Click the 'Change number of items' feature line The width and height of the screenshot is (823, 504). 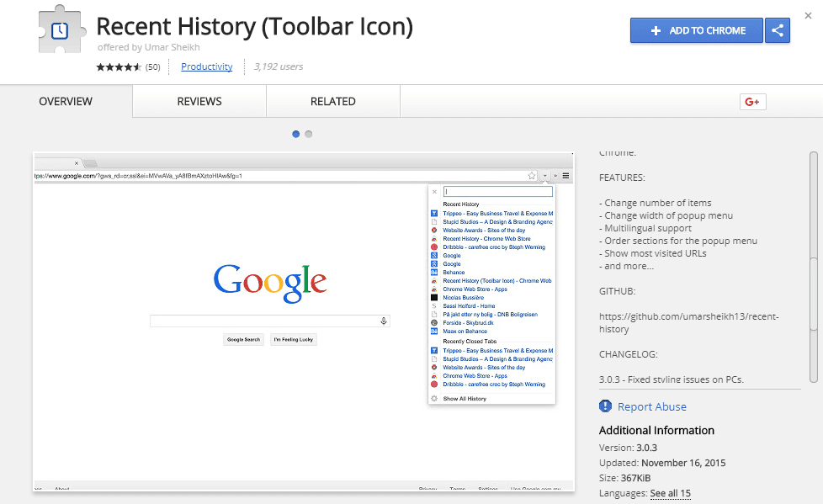click(x=656, y=203)
